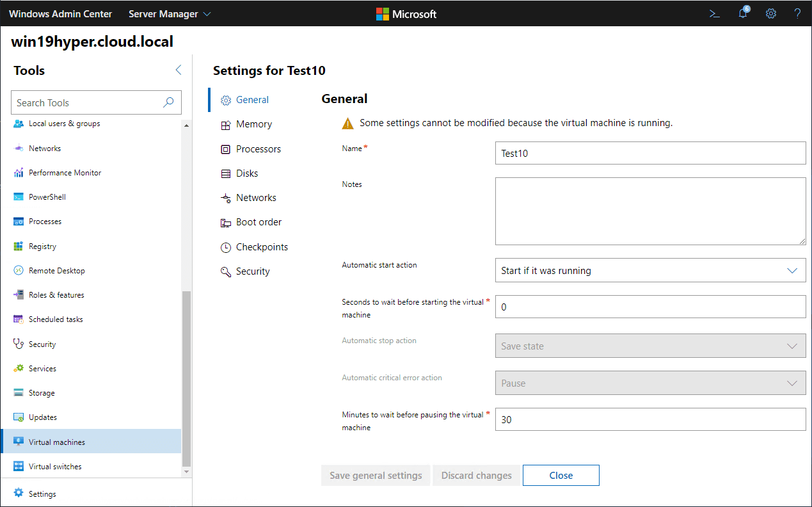
Task: Click Discard changes
Action: tap(476, 475)
